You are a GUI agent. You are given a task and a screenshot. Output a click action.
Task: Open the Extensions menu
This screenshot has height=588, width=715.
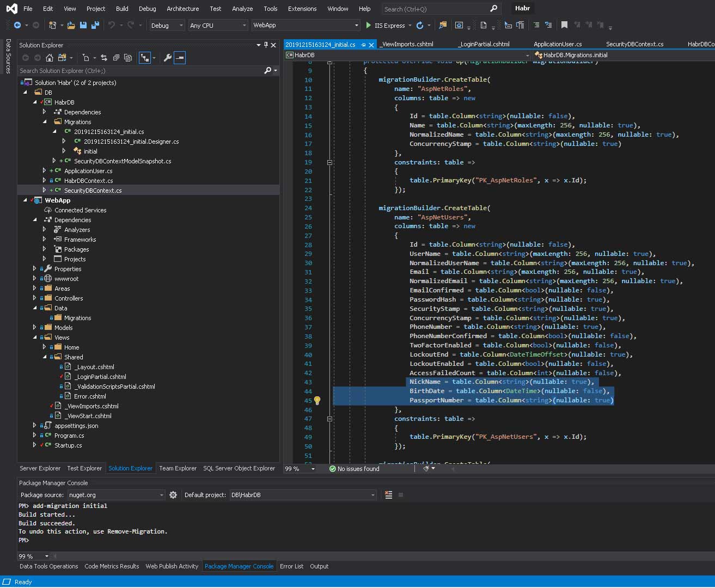(302, 9)
